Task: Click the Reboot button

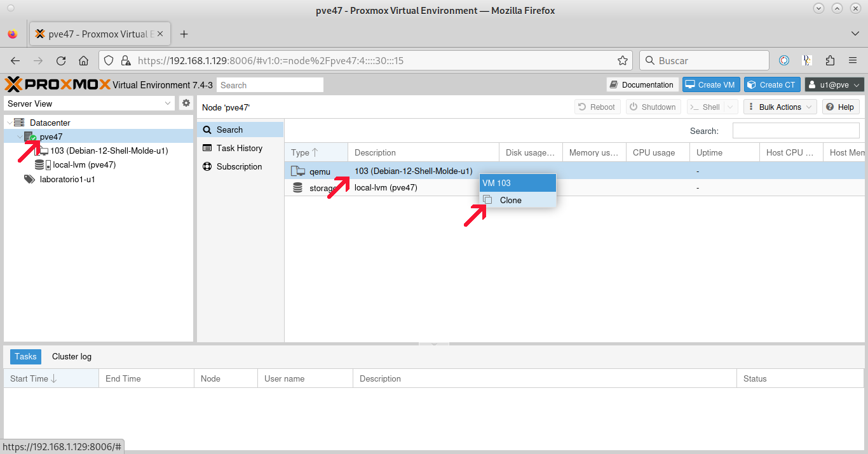Action: (597, 107)
